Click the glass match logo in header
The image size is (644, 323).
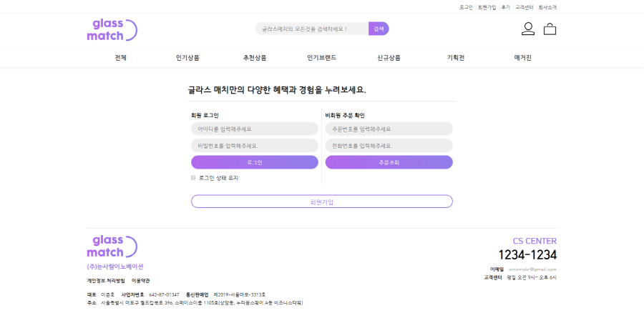click(112, 30)
